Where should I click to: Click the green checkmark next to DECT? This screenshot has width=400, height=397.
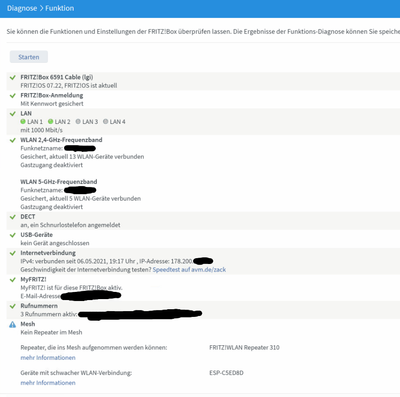click(13, 217)
